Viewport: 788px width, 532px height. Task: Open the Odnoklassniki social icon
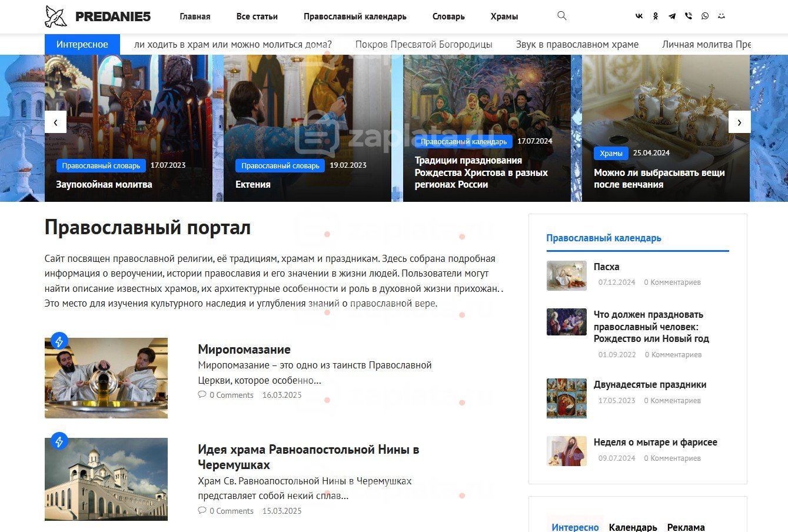coord(656,16)
